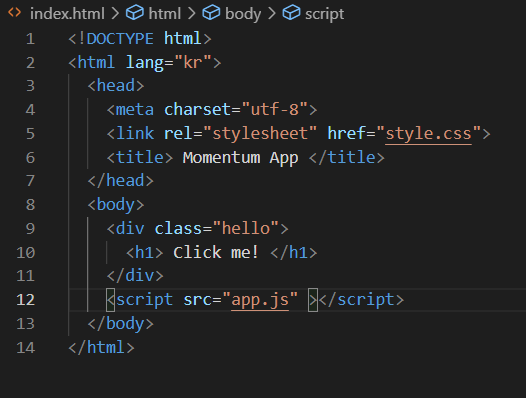Click line number 10 in the gutter
The image size is (526, 398).
(x=25, y=253)
